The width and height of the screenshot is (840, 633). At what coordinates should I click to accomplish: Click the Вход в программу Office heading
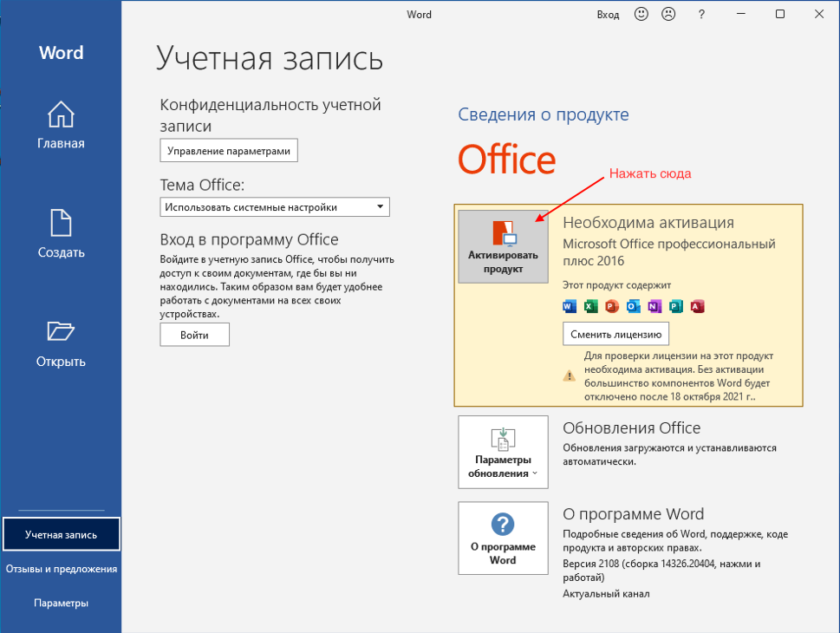[x=249, y=239]
